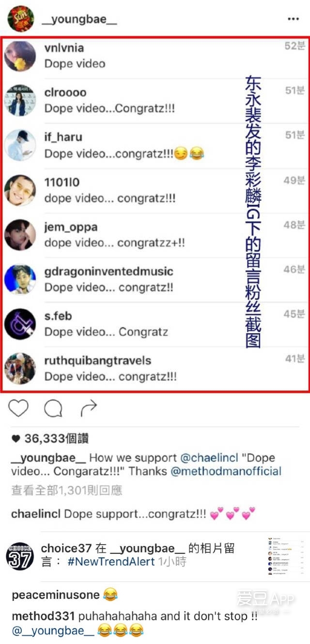Image resolution: width=310 pixels, height=644 pixels.
Task: Tap the choice37 profile avatar
Action: (x=20, y=556)
